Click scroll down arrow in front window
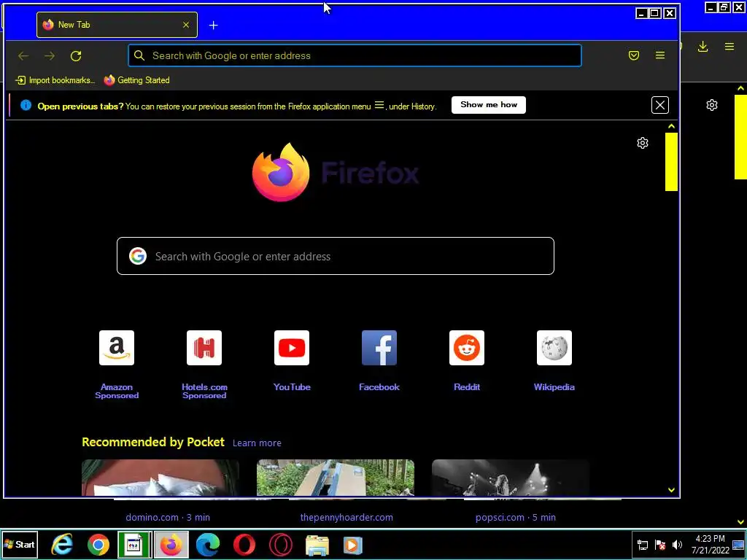This screenshot has width=747, height=560. point(671,490)
